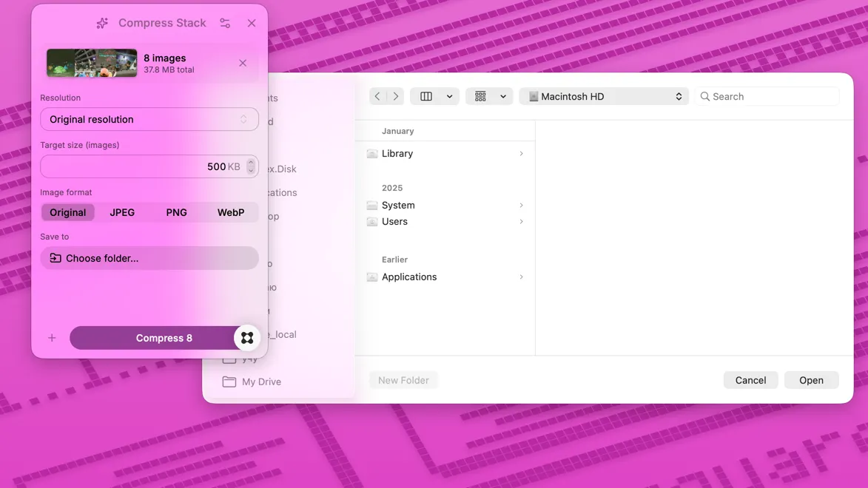Open the settings sliders icon in Compress Stack
The image size is (868, 488).
point(225,23)
